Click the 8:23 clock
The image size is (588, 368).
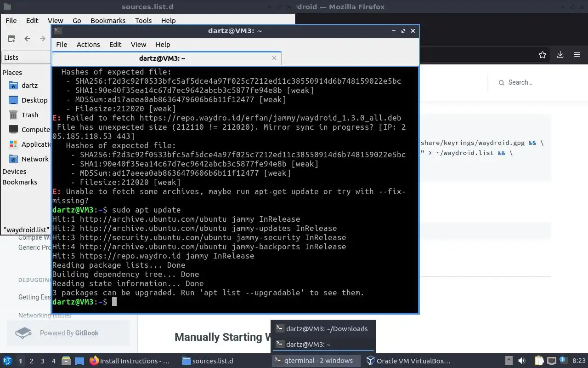click(579, 361)
